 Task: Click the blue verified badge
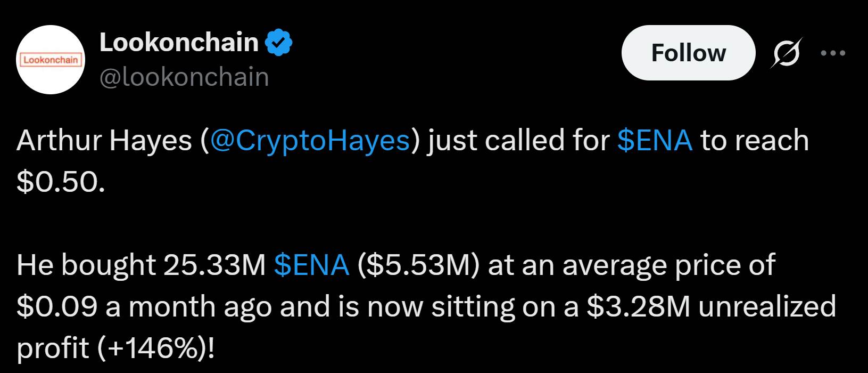point(279,43)
